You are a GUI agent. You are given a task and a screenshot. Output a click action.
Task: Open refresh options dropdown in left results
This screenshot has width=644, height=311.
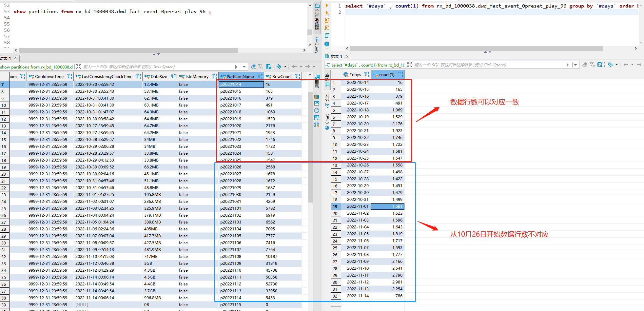point(285,67)
